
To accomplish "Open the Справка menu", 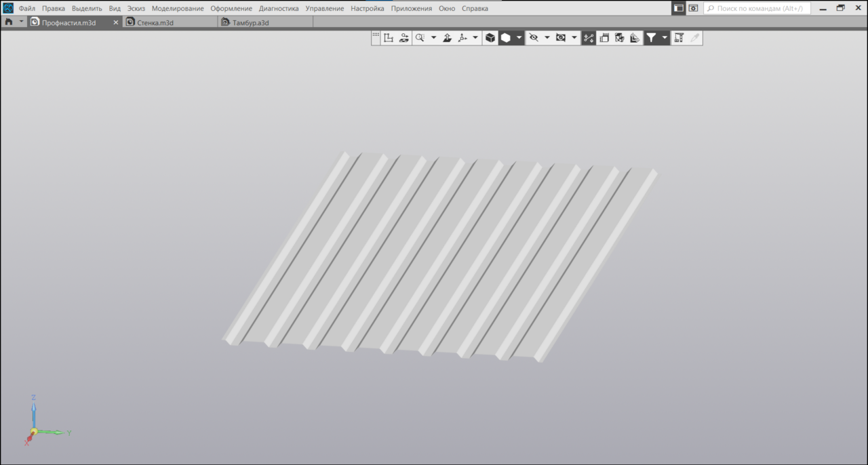I will click(475, 8).
